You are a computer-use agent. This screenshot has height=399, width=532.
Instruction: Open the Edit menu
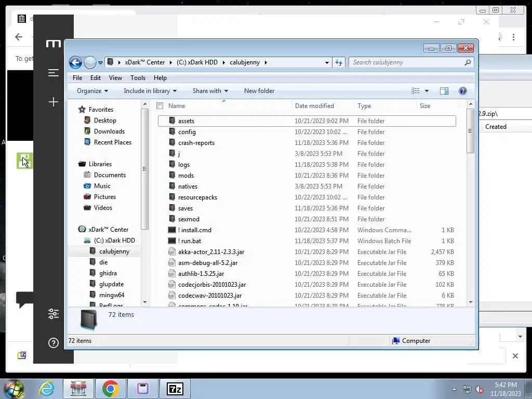(x=96, y=78)
